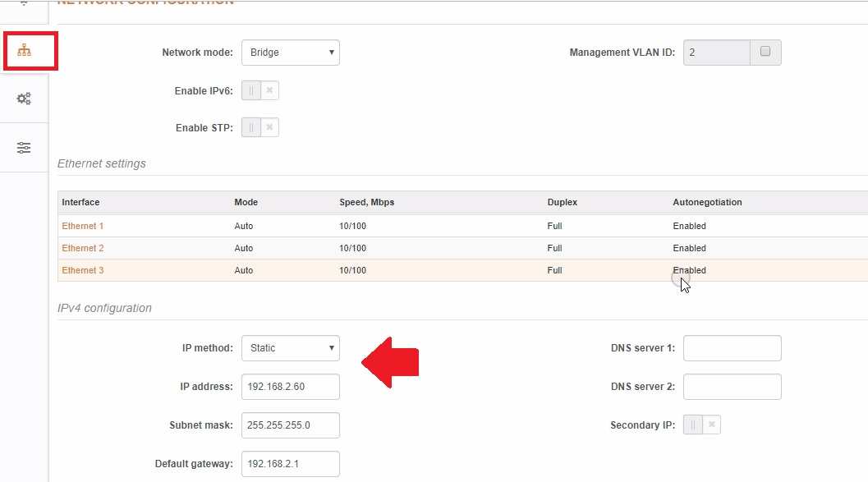Click the Duplex column header
The width and height of the screenshot is (868, 482).
click(562, 202)
